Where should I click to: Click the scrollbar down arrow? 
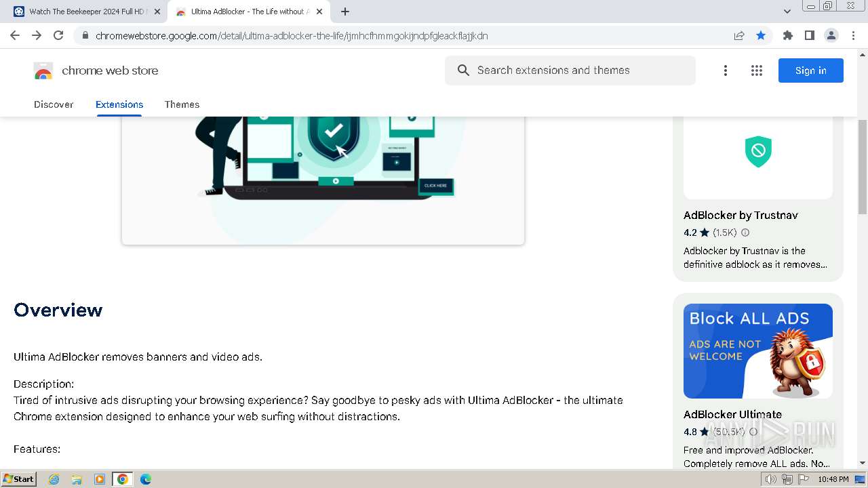point(863,463)
